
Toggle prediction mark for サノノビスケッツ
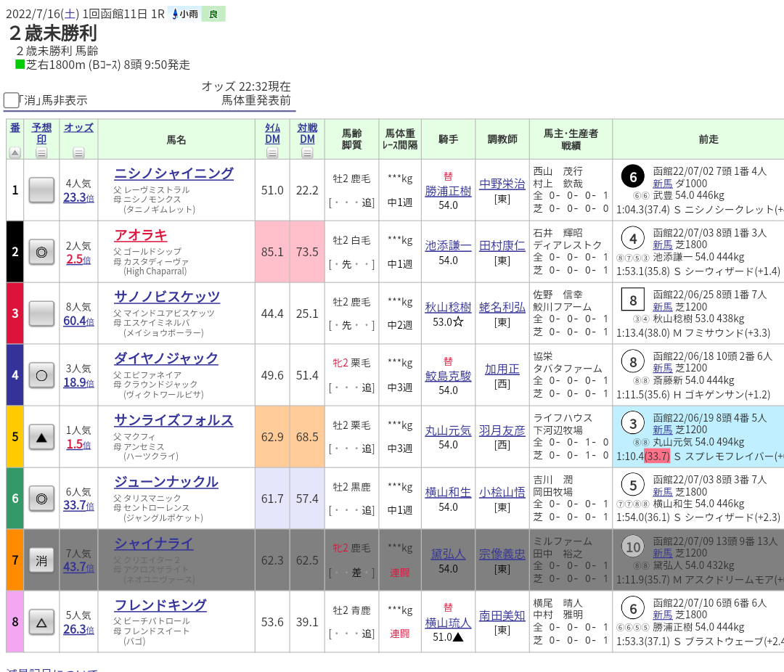pos(41,314)
